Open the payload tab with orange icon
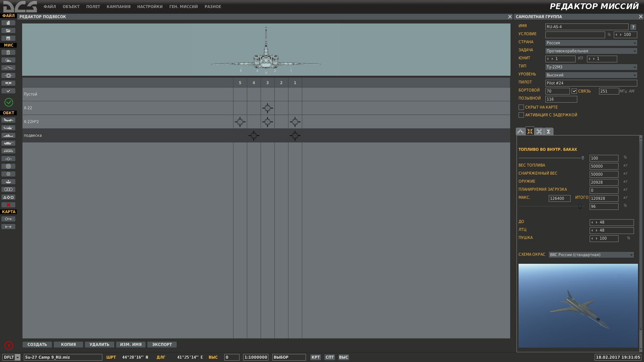644x362 pixels. click(x=530, y=131)
